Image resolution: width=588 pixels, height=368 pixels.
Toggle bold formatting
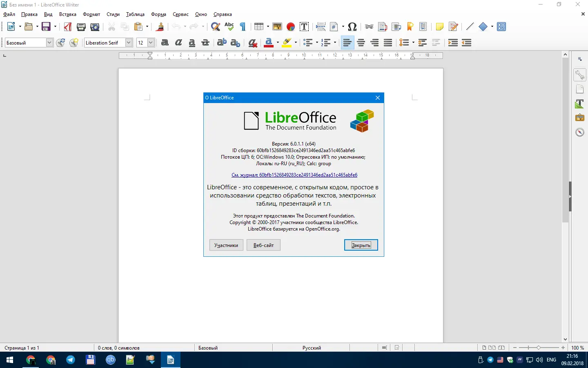tap(165, 43)
